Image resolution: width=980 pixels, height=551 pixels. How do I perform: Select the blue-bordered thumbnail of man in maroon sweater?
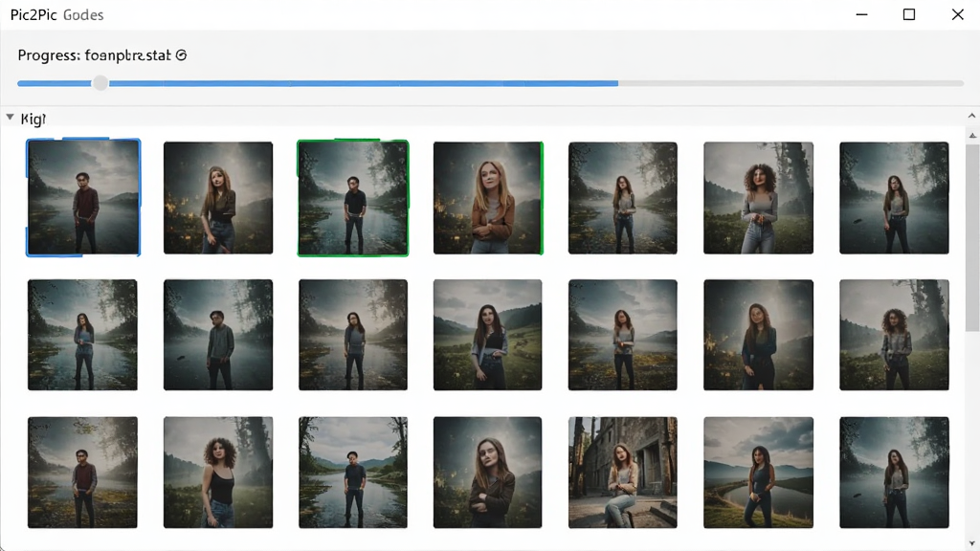coord(83,197)
